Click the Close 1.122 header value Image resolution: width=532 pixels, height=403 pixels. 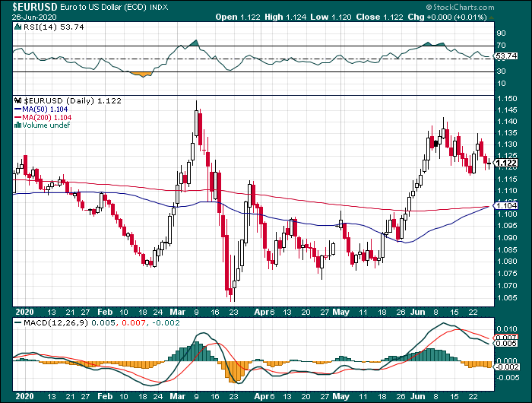380,17
